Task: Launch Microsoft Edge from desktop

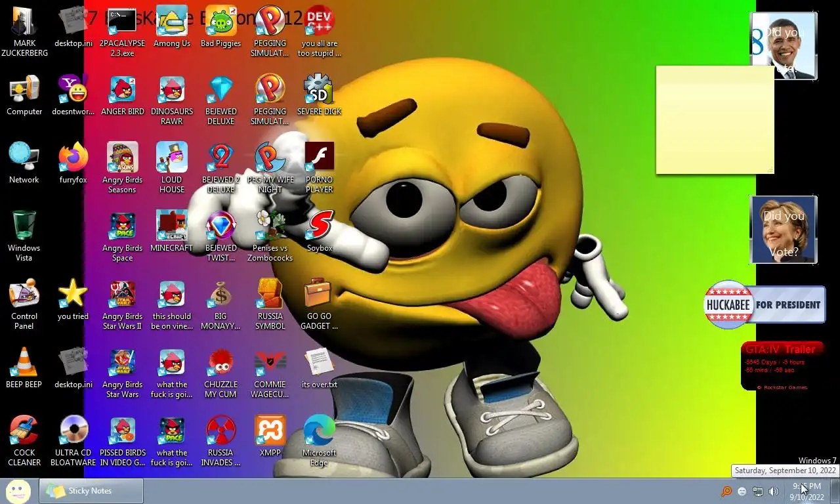Action: click(319, 441)
